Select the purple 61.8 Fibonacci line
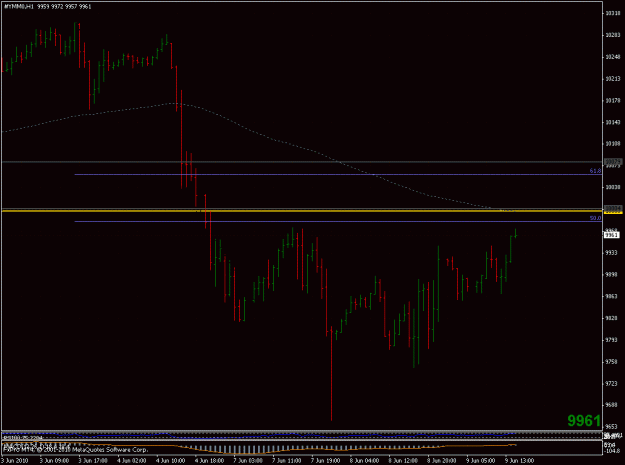The image size is (625, 465). [x=338, y=175]
